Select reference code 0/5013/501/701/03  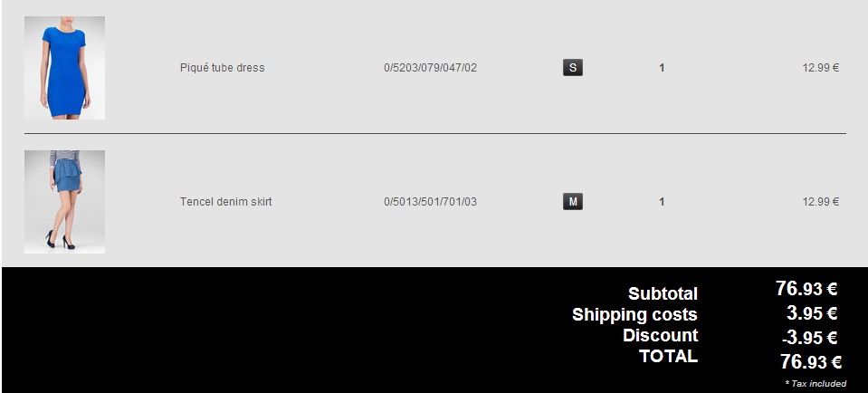point(430,202)
